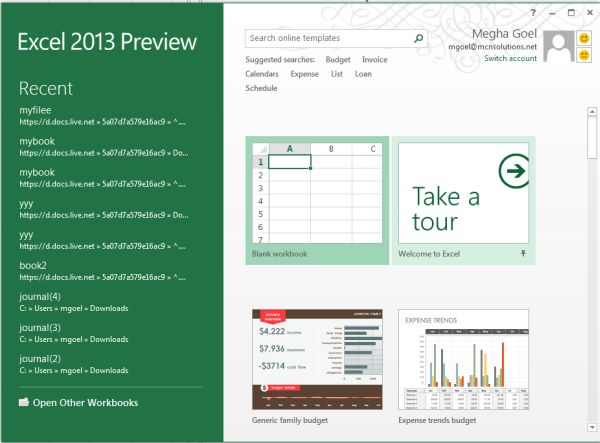Screen dimensions: 600x443
Task: Click the Megha Goel account name
Action: pos(504,34)
